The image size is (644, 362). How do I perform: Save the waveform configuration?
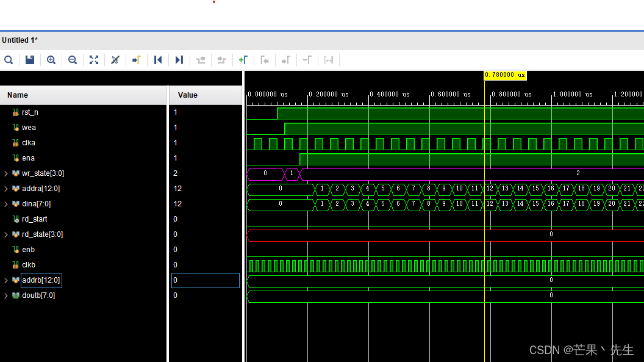[x=29, y=60]
